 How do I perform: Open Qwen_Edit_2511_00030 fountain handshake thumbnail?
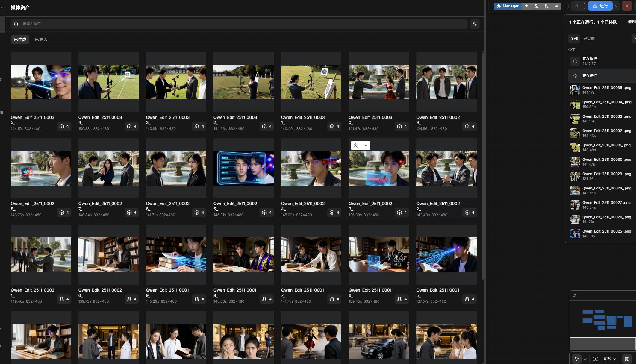(x=379, y=82)
